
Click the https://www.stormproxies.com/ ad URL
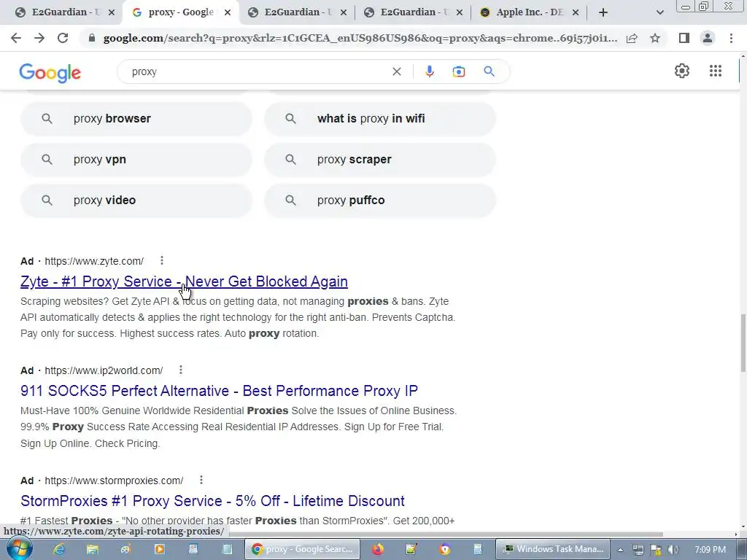click(114, 481)
